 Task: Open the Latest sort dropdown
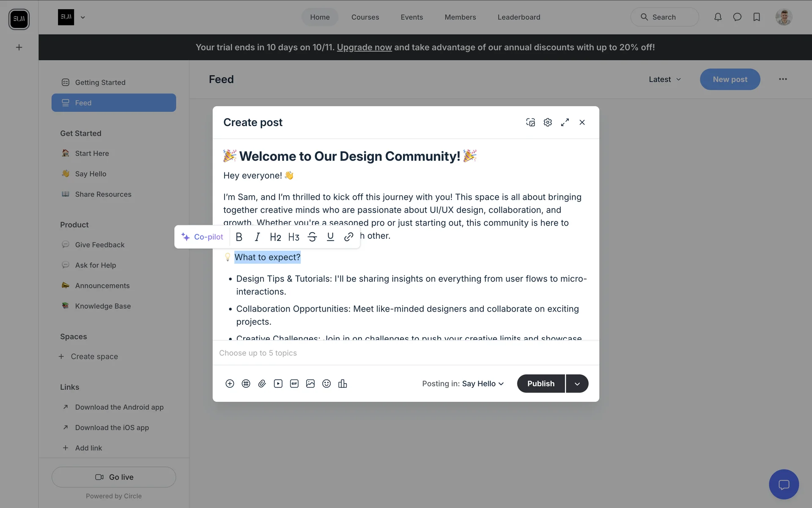(x=665, y=79)
